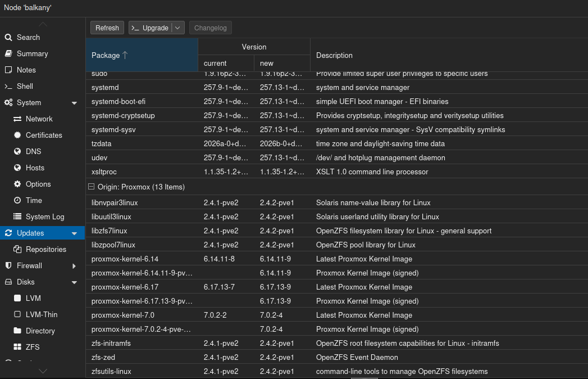This screenshot has height=379, width=588.
Task: Click the Changelog button
Action: (x=211, y=28)
